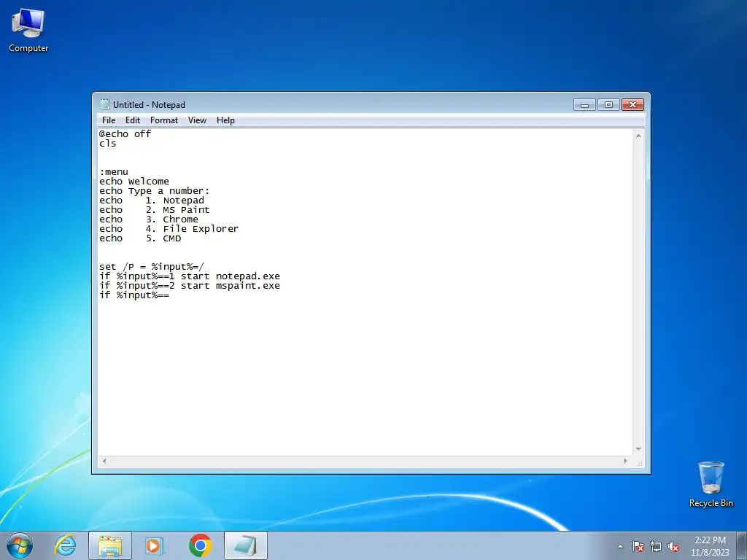Image resolution: width=747 pixels, height=560 pixels.
Task: Click the network status tray icon
Action: (x=656, y=547)
